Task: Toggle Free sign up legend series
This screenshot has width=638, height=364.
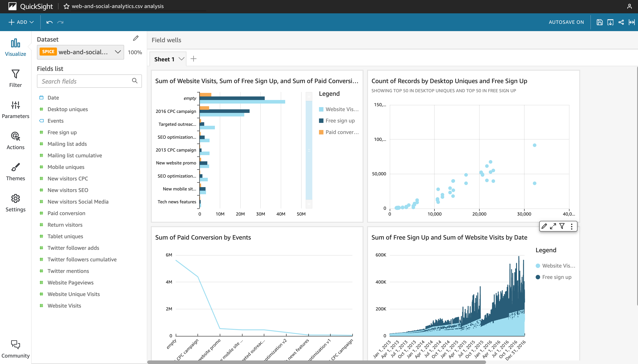Action: [340, 121]
